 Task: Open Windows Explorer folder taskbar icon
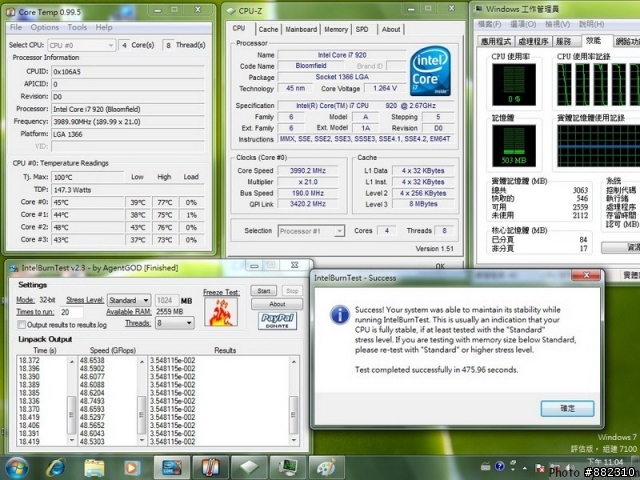pos(94,468)
